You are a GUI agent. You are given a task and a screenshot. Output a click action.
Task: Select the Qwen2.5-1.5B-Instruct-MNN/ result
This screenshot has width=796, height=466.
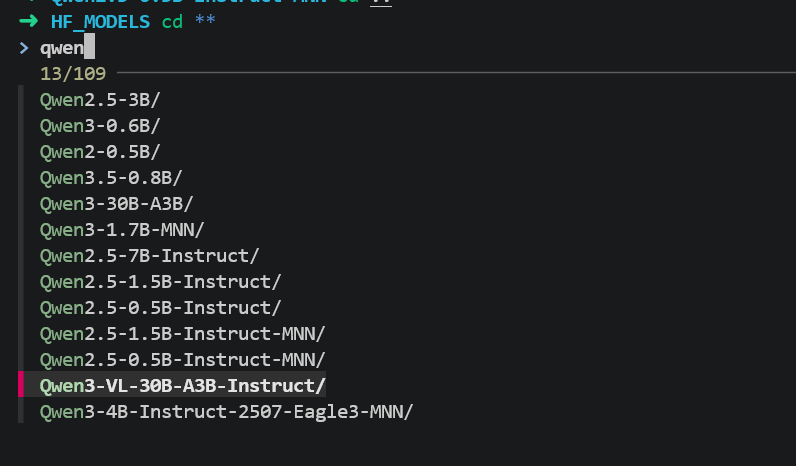[182, 333]
